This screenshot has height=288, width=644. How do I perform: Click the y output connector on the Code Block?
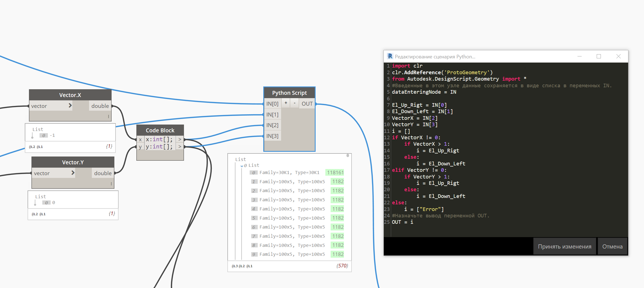(x=180, y=147)
